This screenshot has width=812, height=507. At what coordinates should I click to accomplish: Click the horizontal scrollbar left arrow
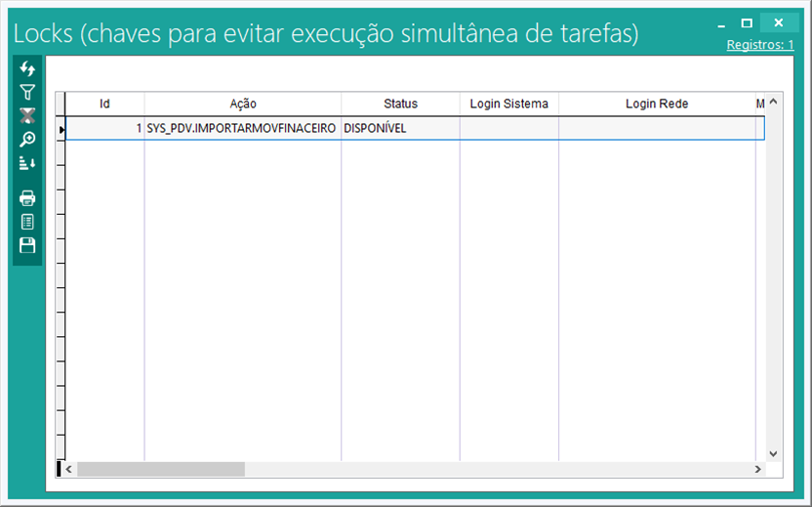(68, 469)
